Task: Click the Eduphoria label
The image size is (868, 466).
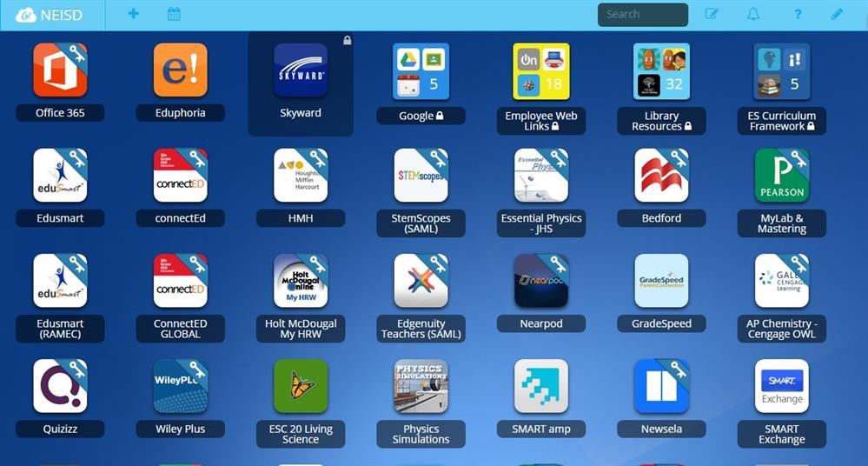Action: pos(181,113)
